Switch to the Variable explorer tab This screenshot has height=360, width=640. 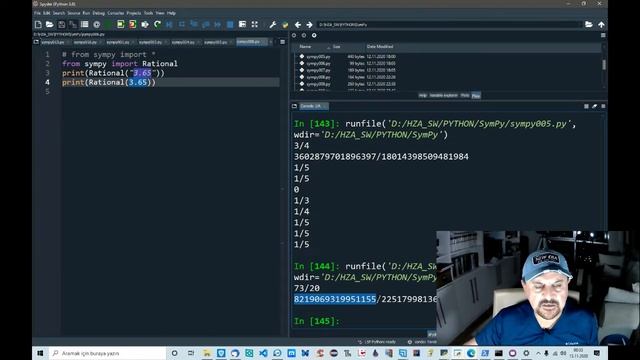tap(444, 96)
